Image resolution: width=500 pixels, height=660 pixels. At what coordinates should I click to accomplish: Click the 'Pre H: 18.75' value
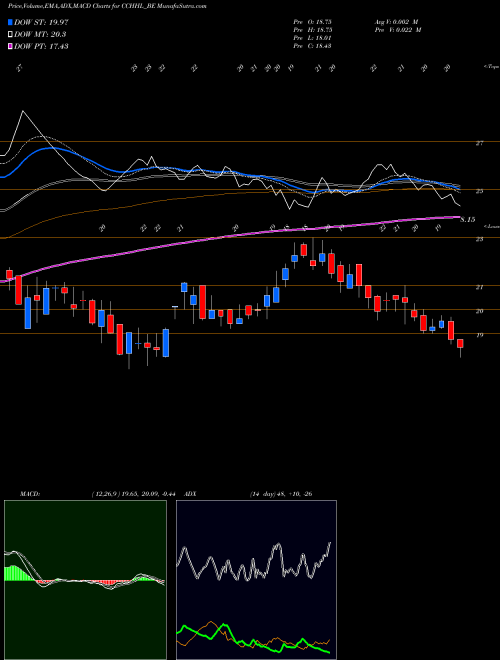pyautogui.click(x=312, y=30)
